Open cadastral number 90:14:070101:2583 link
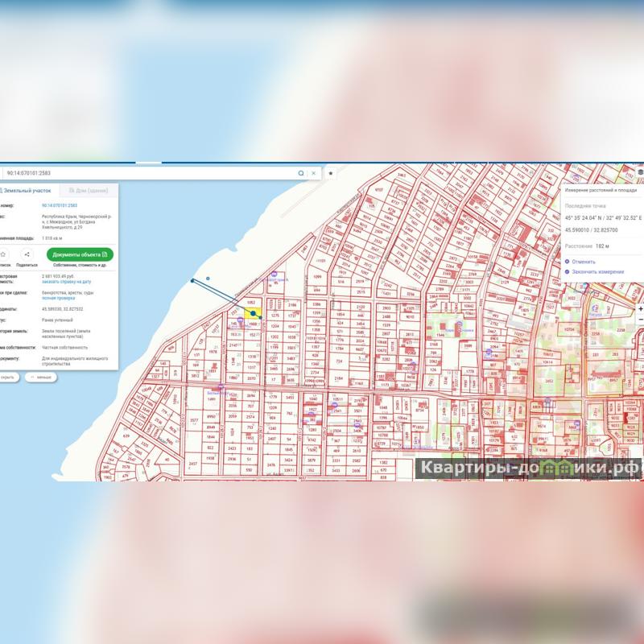The image size is (644, 644). (x=60, y=205)
